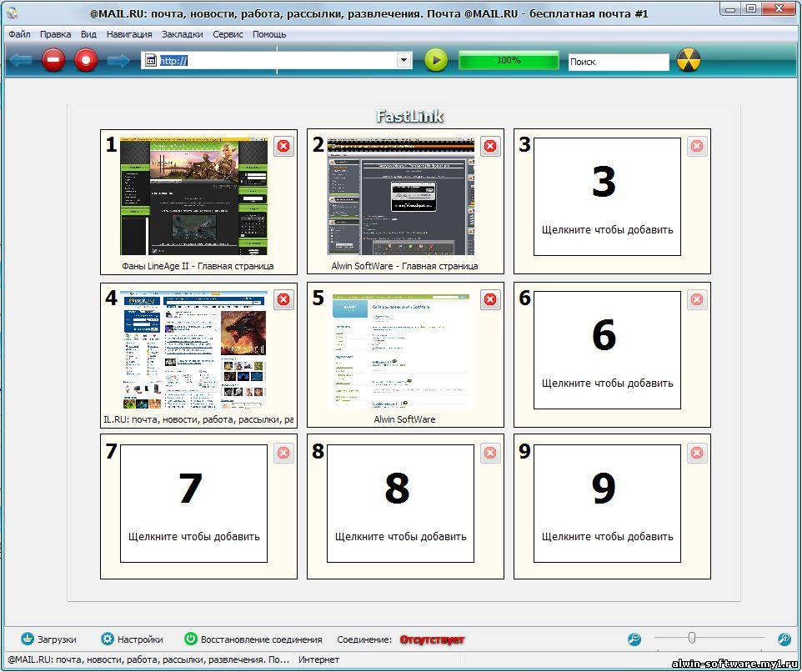802x672 pixels.
Task: Click the Загрузки downloads icon
Action: click(28, 639)
